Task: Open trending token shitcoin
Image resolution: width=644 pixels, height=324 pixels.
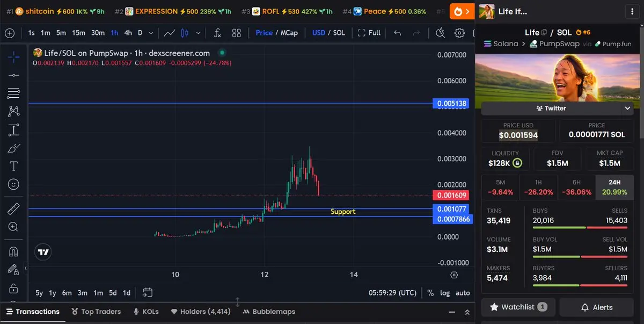Action: coord(40,11)
